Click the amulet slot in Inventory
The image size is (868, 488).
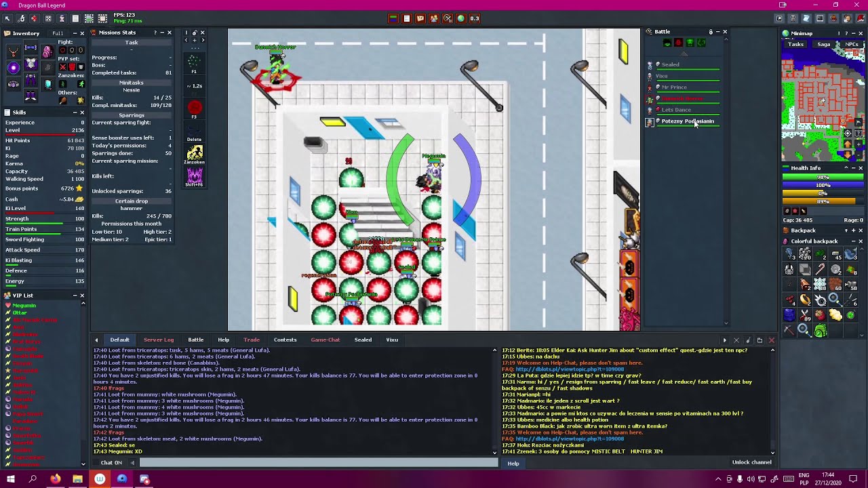14,52
